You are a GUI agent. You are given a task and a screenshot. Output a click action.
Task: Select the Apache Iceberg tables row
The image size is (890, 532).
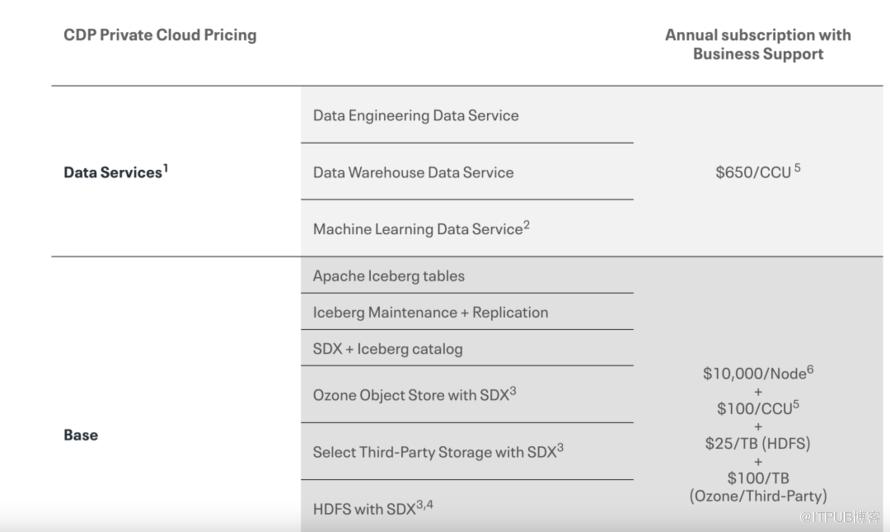[389, 276]
